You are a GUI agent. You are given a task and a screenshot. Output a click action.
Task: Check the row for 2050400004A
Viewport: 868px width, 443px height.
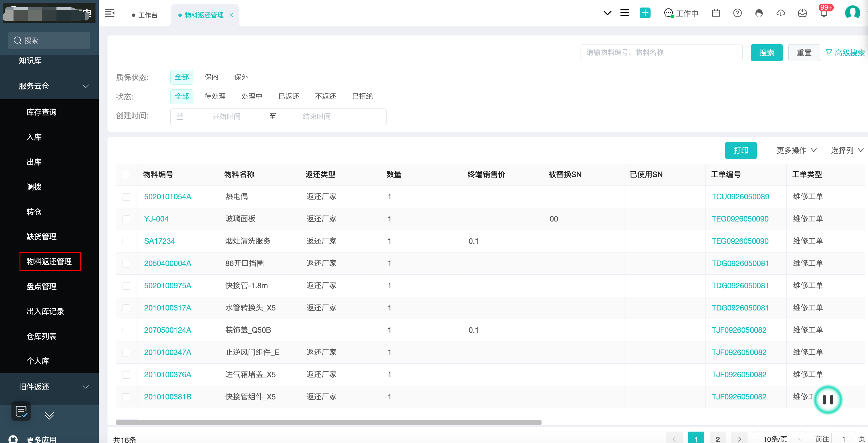click(x=126, y=264)
